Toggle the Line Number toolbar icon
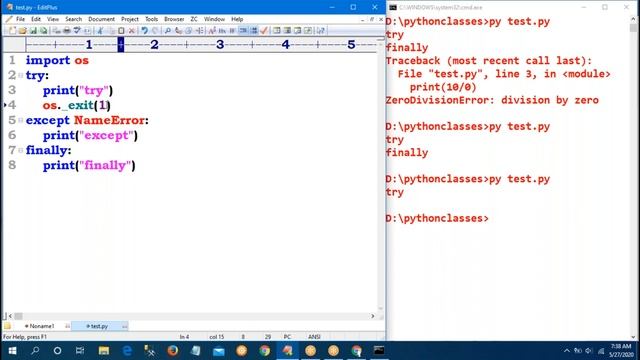The width and height of the screenshot is (640, 360). pos(253,31)
